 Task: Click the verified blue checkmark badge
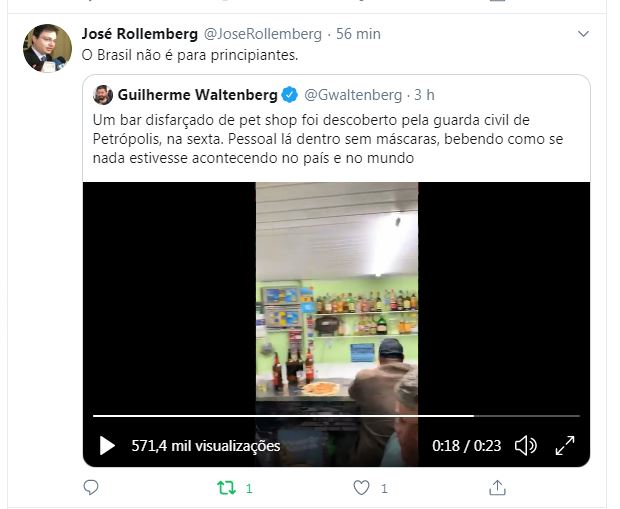290,95
